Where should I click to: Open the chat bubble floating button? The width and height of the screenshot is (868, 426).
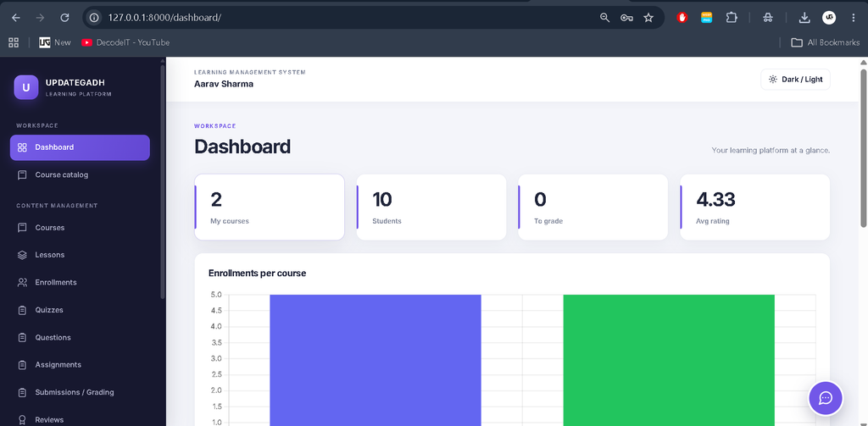(826, 398)
